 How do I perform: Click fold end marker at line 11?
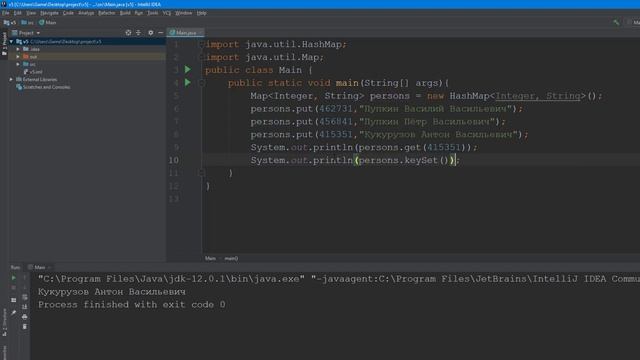[201, 173]
